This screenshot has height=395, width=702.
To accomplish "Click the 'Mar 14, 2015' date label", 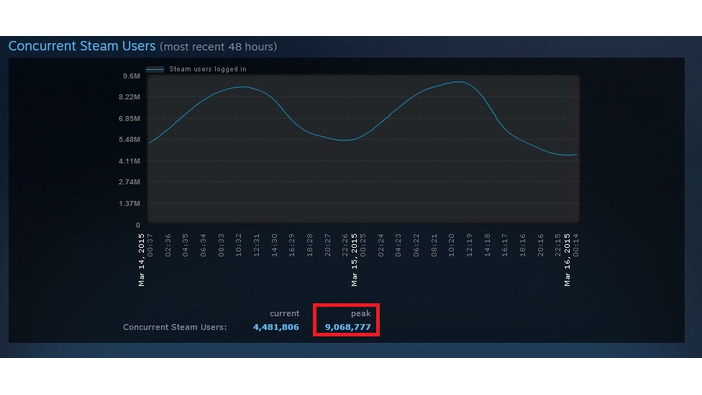I will (141, 260).
